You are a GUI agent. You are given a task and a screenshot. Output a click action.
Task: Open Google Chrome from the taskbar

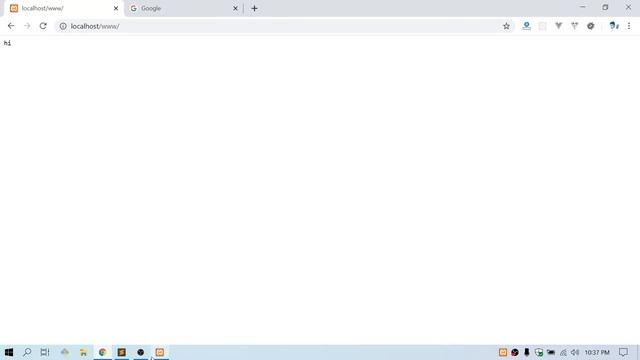102,352
